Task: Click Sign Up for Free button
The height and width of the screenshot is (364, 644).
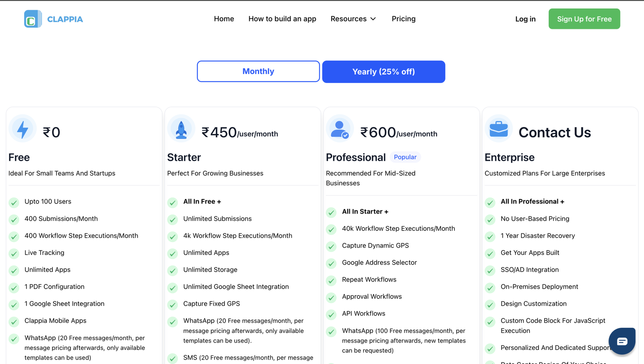Action: (x=584, y=19)
